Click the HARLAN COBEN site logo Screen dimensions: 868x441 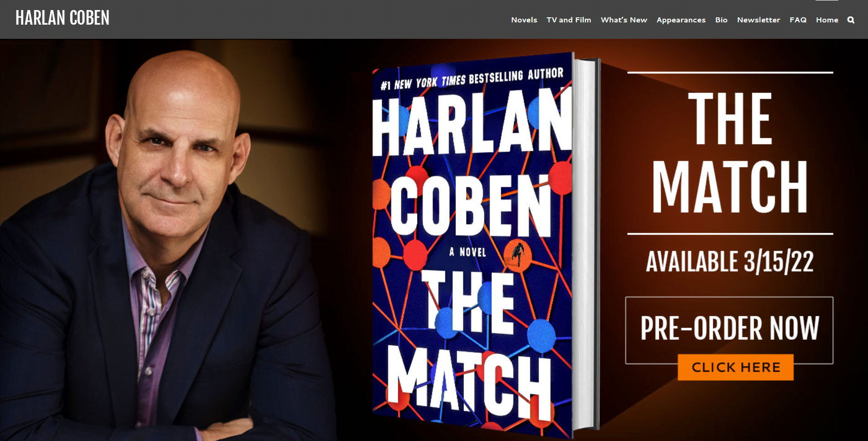coord(62,18)
